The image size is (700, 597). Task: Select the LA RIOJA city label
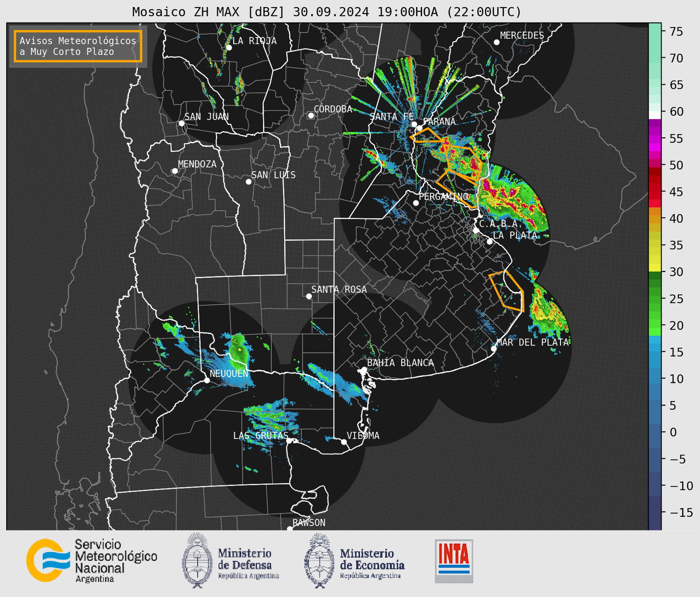pos(254,41)
